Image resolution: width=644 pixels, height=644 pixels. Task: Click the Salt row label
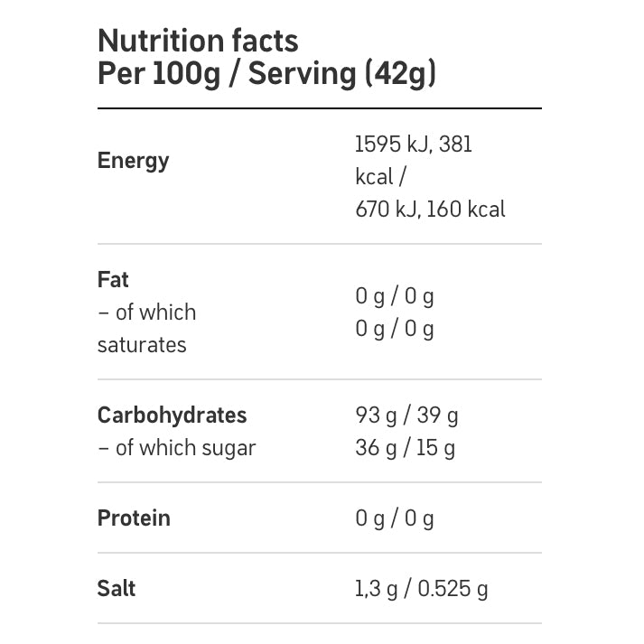click(x=117, y=589)
